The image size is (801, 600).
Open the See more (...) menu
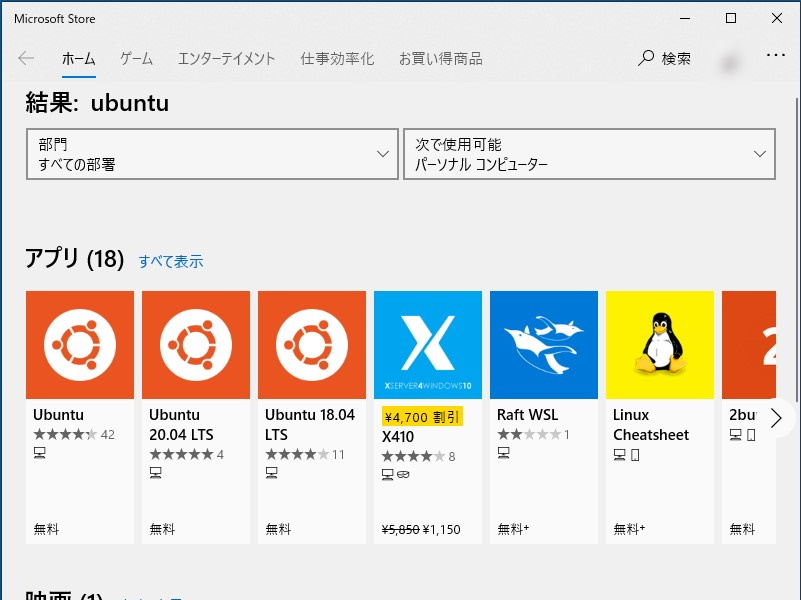point(775,58)
